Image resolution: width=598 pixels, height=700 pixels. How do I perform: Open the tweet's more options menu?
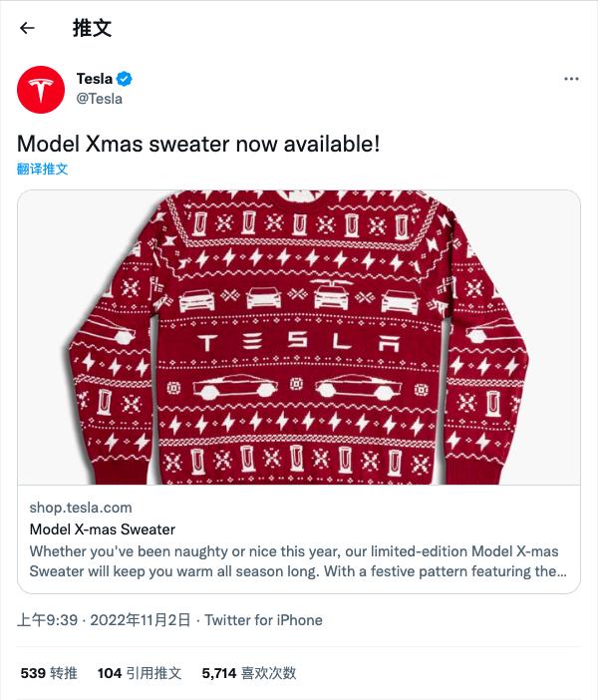tap(570, 79)
